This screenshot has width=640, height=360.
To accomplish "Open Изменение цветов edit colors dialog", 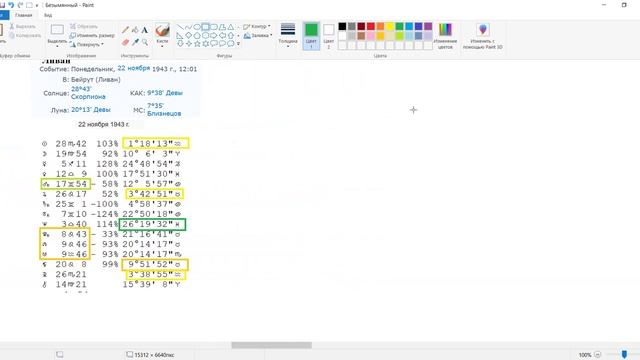I will [445, 36].
